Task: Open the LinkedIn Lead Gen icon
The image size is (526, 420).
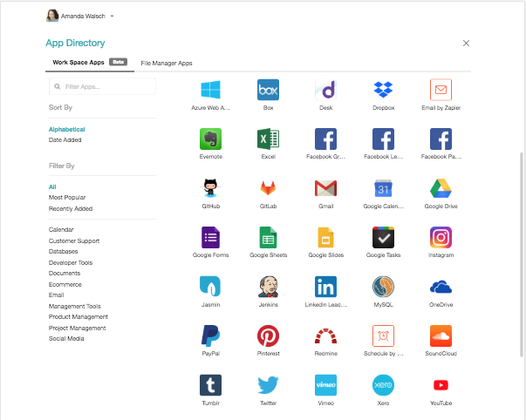Action: point(325,287)
